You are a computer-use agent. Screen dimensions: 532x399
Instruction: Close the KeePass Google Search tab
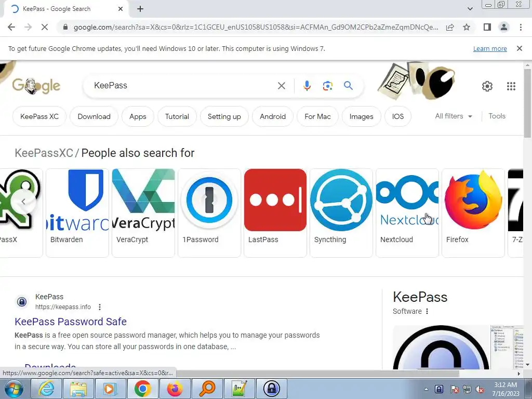pos(121,9)
